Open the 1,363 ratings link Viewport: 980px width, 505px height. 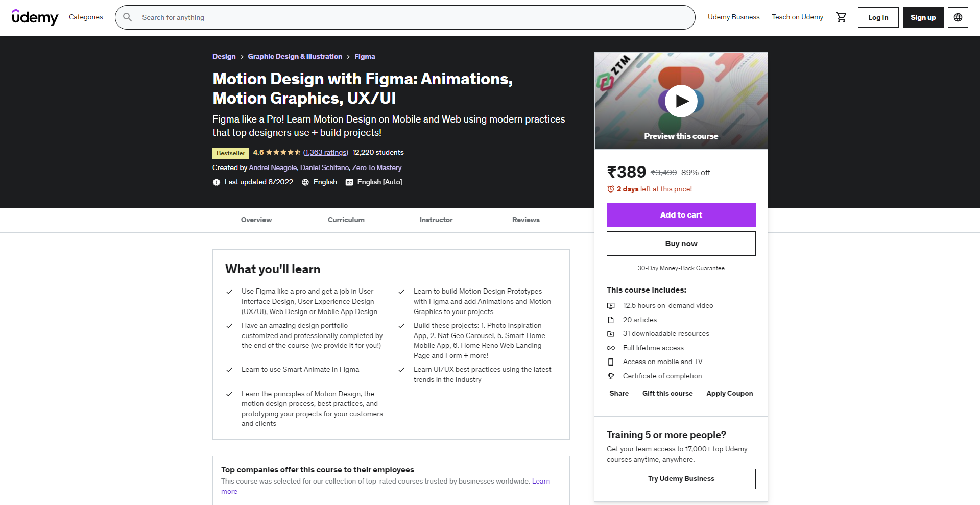pos(326,152)
